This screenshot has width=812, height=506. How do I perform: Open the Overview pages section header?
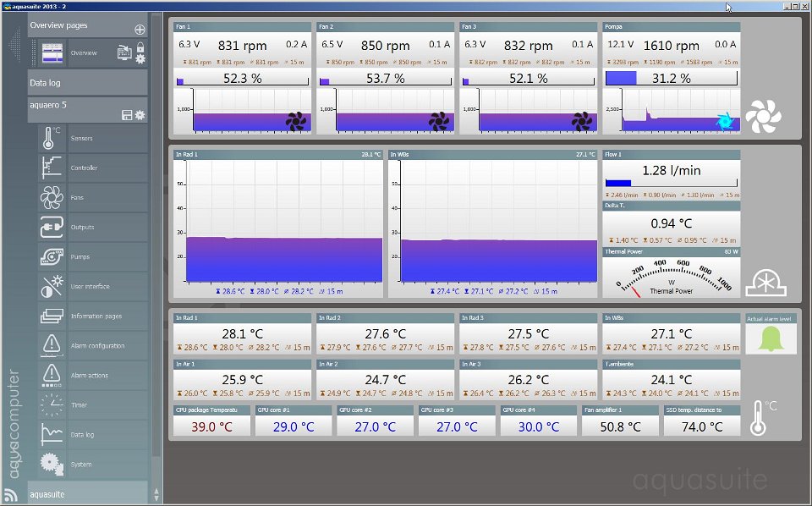87,25
